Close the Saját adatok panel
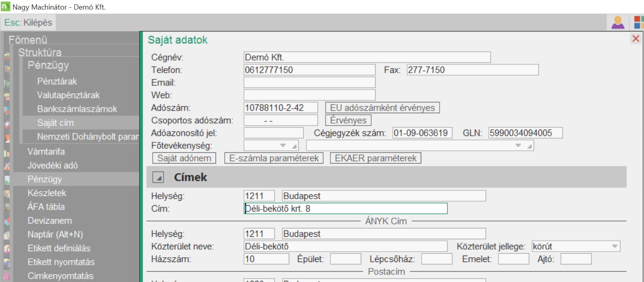The width and height of the screenshot is (644, 282). [635, 39]
